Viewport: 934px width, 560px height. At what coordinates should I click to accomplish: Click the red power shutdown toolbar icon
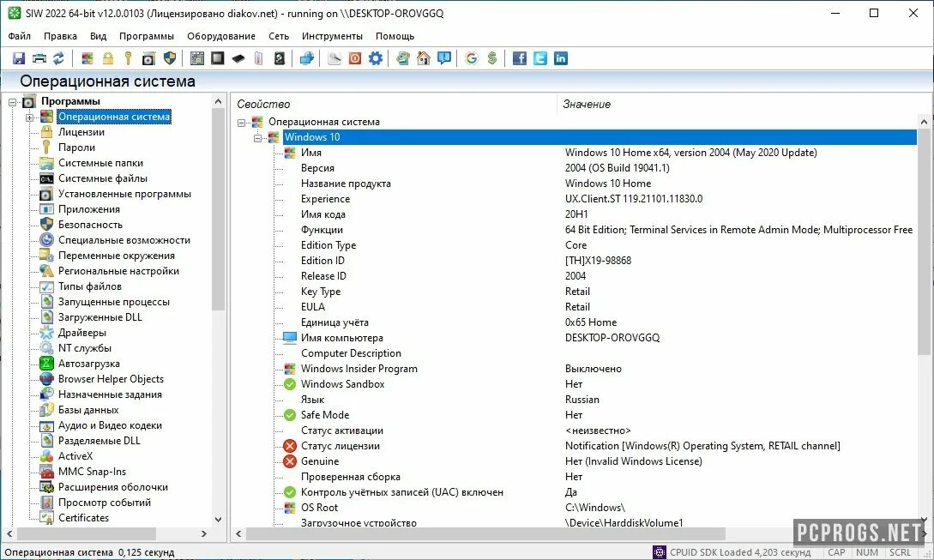click(x=355, y=58)
